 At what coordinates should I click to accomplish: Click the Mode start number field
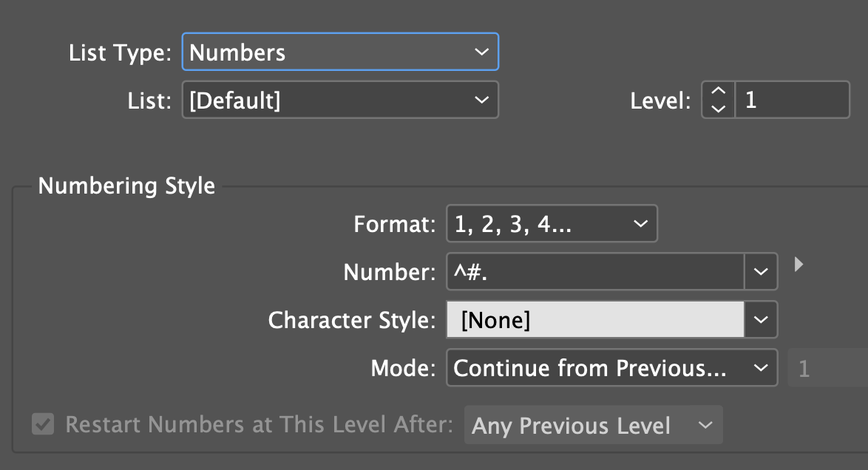tap(824, 368)
